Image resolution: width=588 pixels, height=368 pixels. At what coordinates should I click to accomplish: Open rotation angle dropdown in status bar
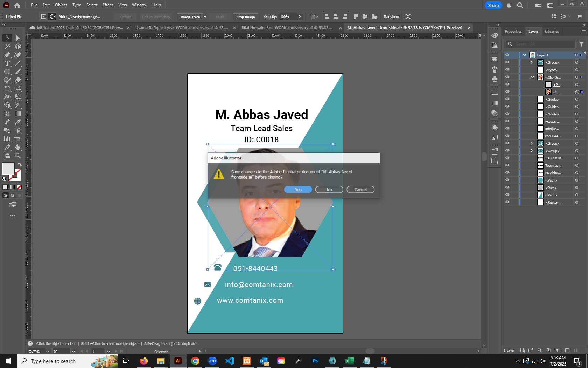click(x=73, y=352)
